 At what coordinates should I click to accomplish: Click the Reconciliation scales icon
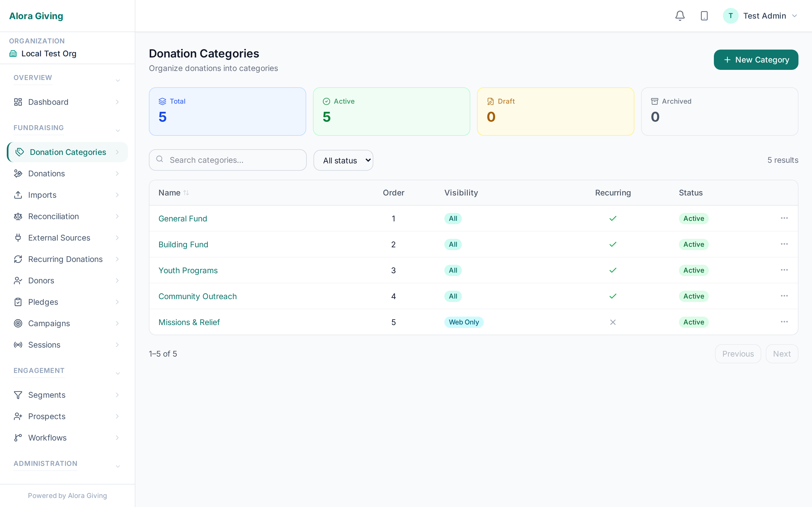pyautogui.click(x=18, y=216)
